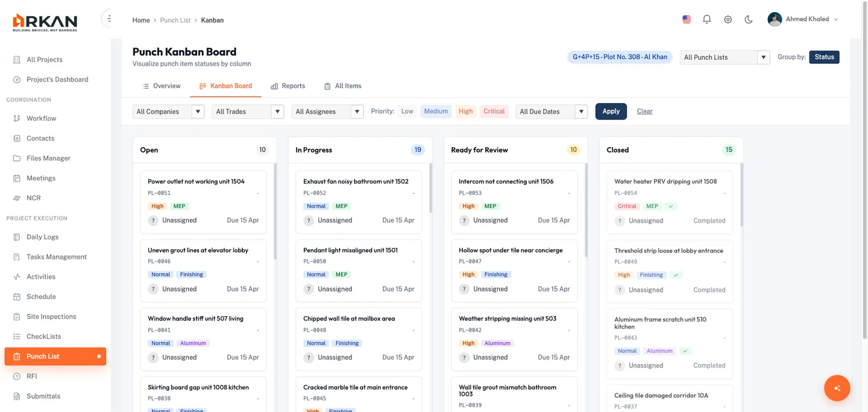Click the orange floating action button

pyautogui.click(x=837, y=388)
